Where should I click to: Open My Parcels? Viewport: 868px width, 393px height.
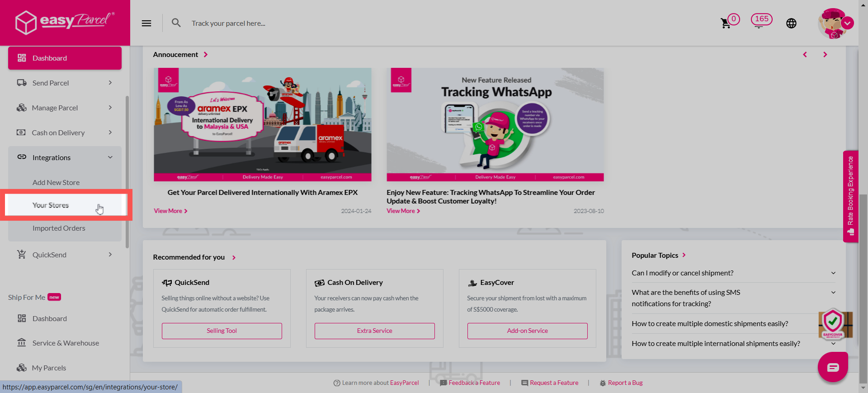pos(65,368)
